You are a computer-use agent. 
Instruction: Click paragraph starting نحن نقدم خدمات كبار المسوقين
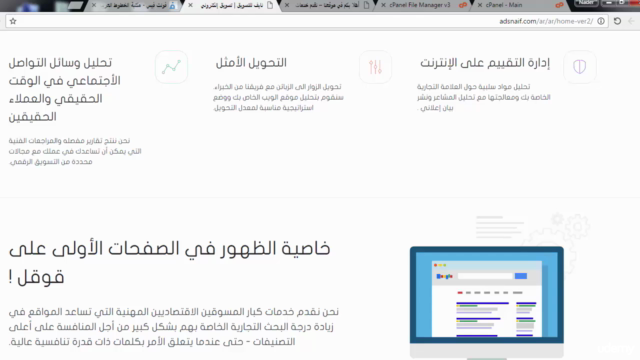pos(173,327)
